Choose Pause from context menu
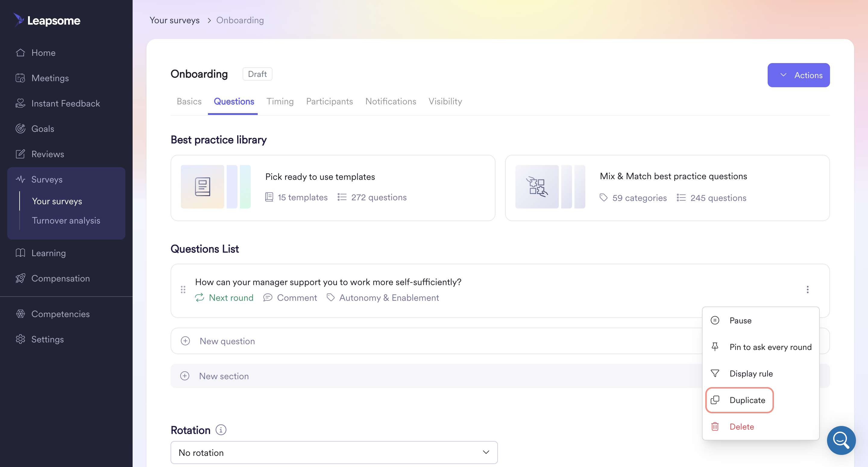Screen dimensions: 868x467 760,320
